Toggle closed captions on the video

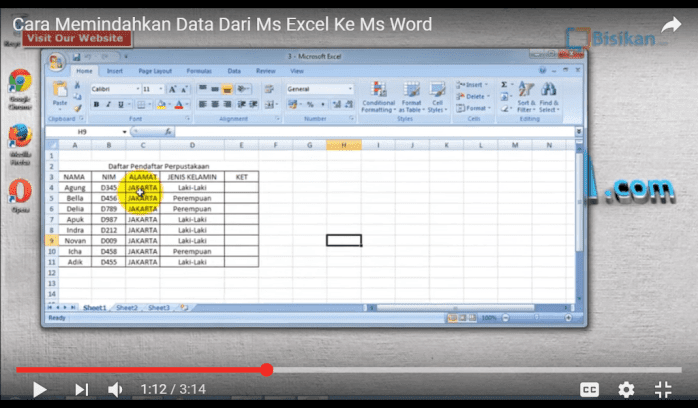click(x=589, y=389)
